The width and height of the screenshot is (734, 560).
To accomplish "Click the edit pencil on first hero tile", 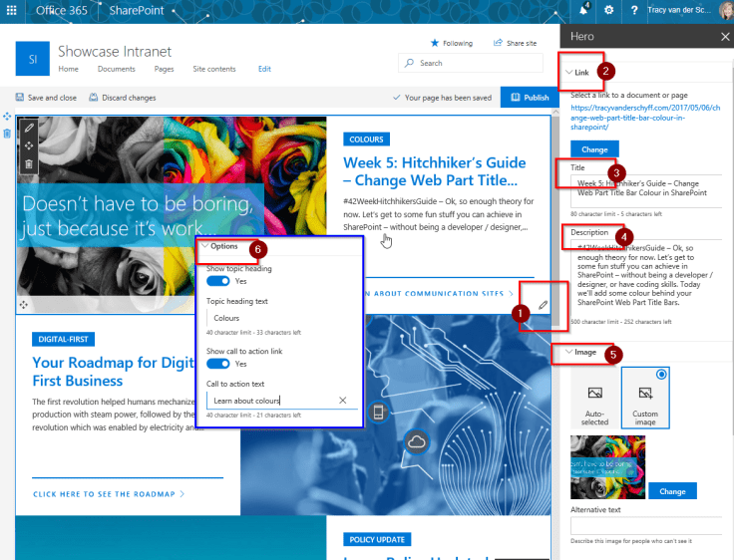I will (29, 128).
